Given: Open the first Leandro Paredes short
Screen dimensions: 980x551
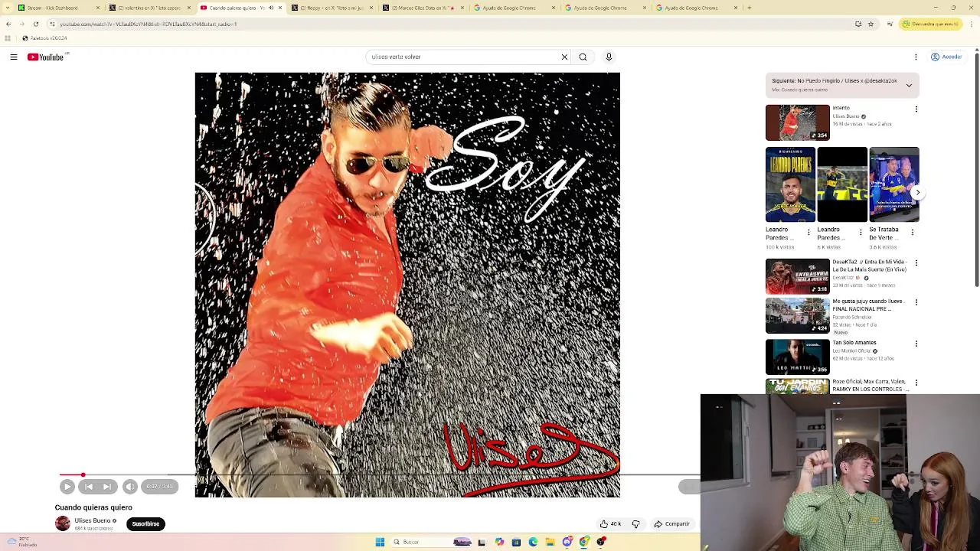Looking at the screenshot, I should 790,184.
